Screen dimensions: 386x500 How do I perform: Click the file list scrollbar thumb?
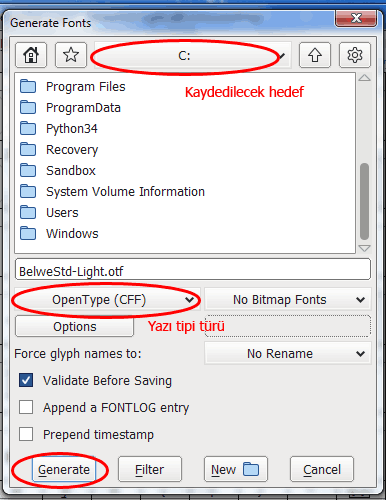pos(364,201)
